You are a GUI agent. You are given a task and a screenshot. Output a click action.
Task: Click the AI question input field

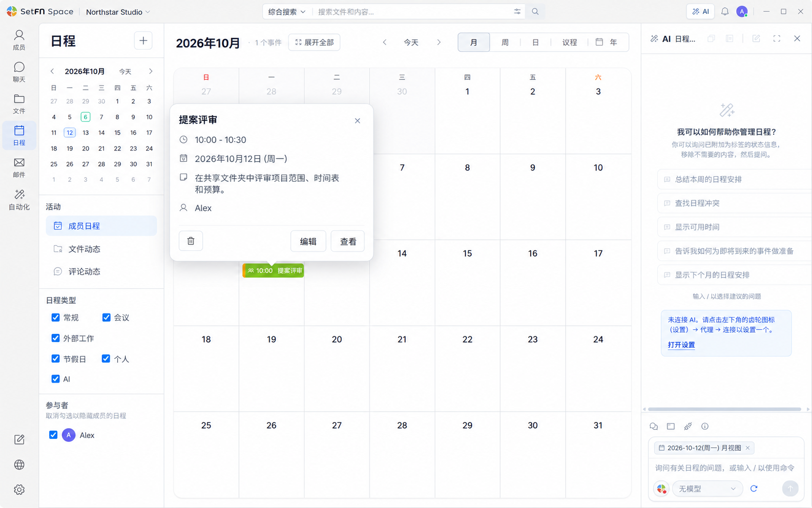pos(726,468)
